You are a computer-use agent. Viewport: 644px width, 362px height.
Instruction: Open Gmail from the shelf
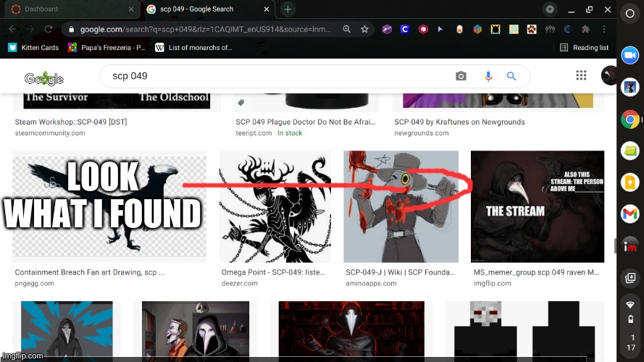[x=630, y=214]
